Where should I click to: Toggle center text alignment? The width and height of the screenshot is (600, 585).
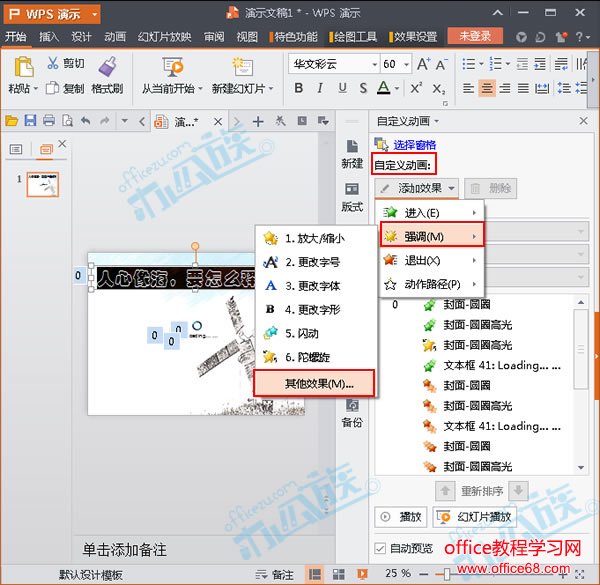point(487,89)
